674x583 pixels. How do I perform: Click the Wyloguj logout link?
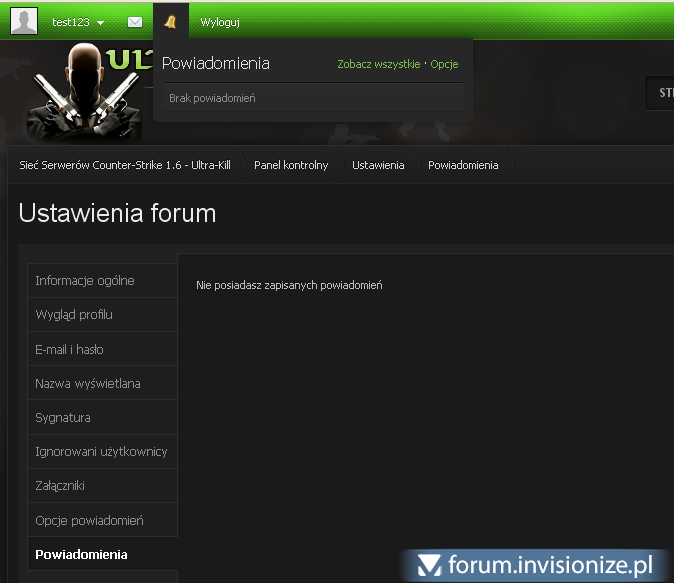[220, 21]
